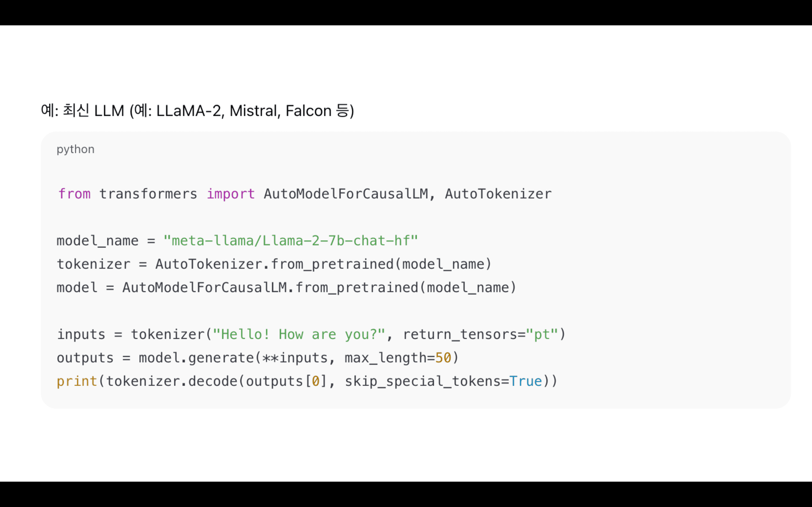This screenshot has height=507, width=812.
Task: Click the orange "print" function
Action: (77, 381)
